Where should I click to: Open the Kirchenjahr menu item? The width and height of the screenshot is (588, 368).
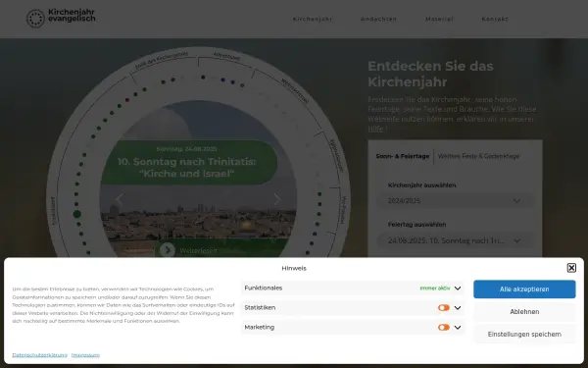313,19
